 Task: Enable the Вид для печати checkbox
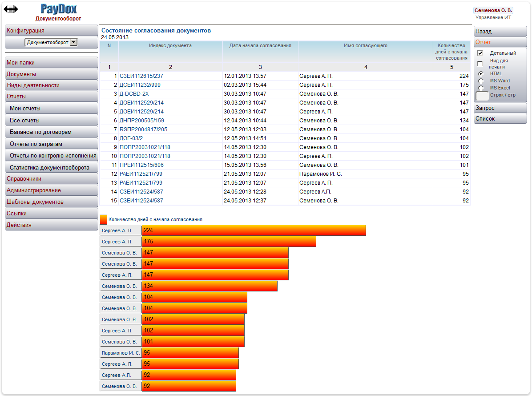click(480, 64)
